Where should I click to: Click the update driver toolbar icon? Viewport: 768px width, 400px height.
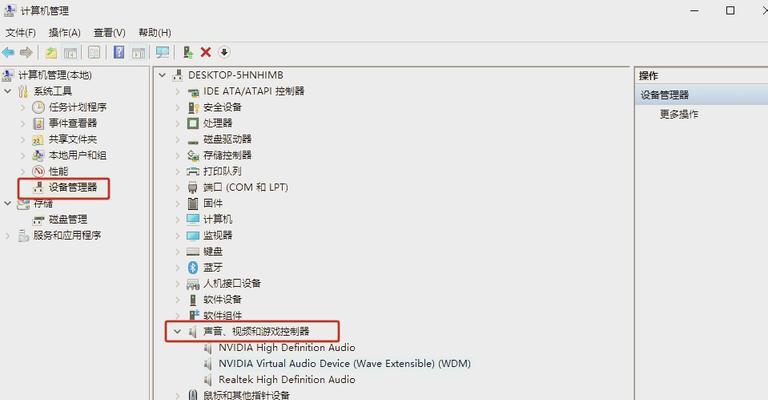[x=188, y=52]
